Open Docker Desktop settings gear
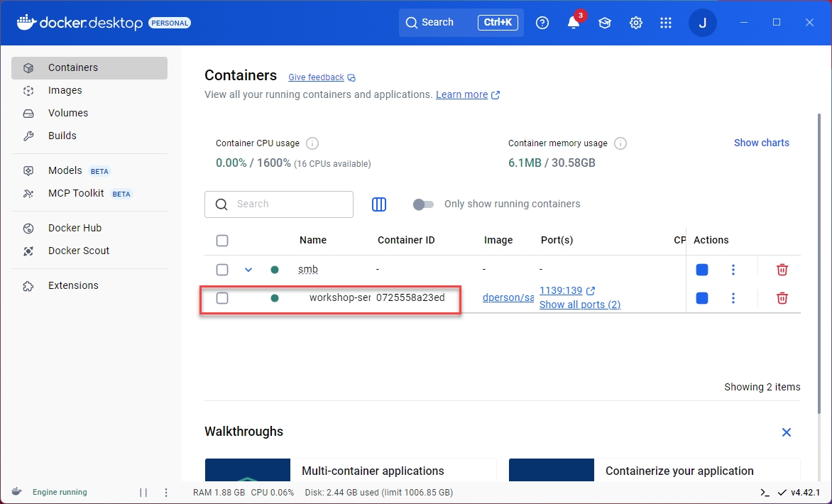This screenshot has width=832, height=504. (x=635, y=23)
